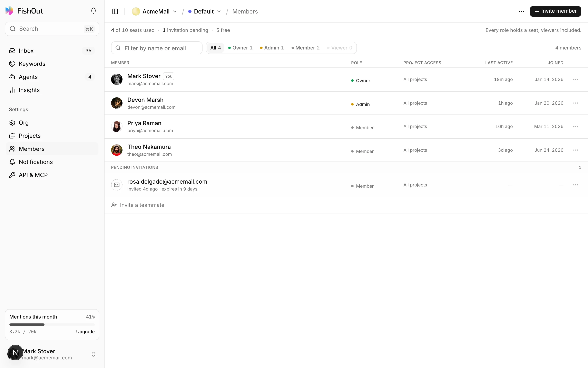This screenshot has width=588, height=368.
Task: Expand the Mark Stover account switcher
Action: pos(52,354)
